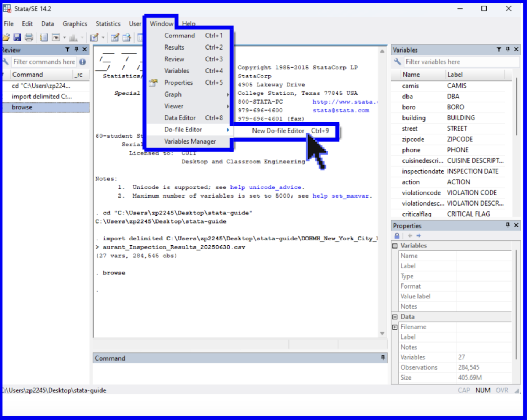Open the Data Editor (Edit) toolbar icon
Image resolution: width=527 pixels, height=420 pixels.
[115, 37]
